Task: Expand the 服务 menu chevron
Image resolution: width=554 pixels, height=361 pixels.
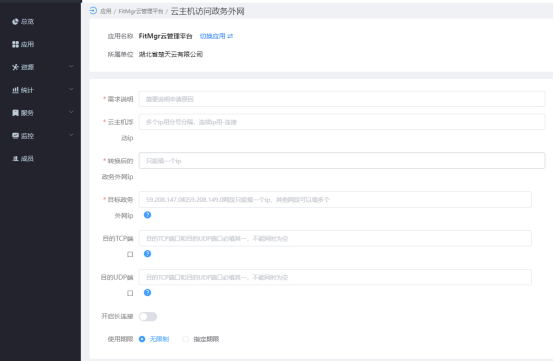Action: tap(71, 112)
